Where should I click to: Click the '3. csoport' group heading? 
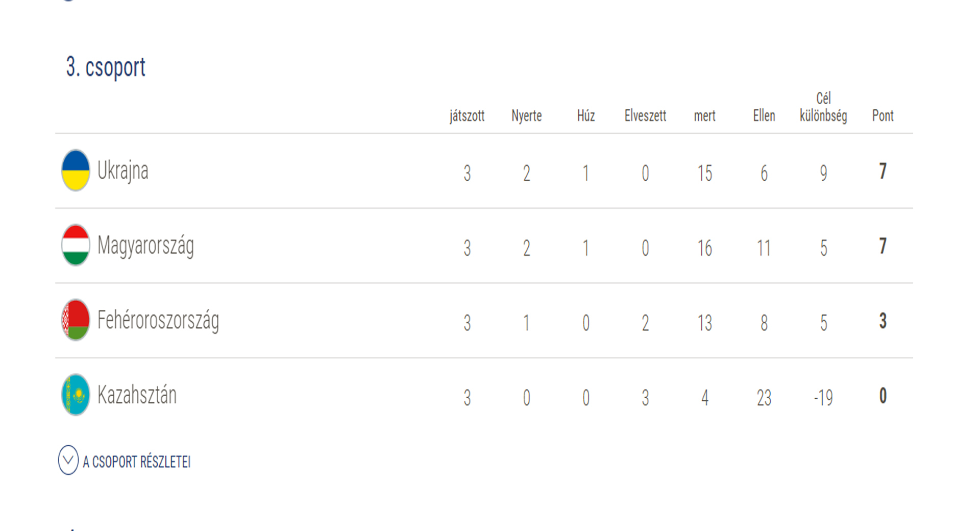(x=106, y=67)
